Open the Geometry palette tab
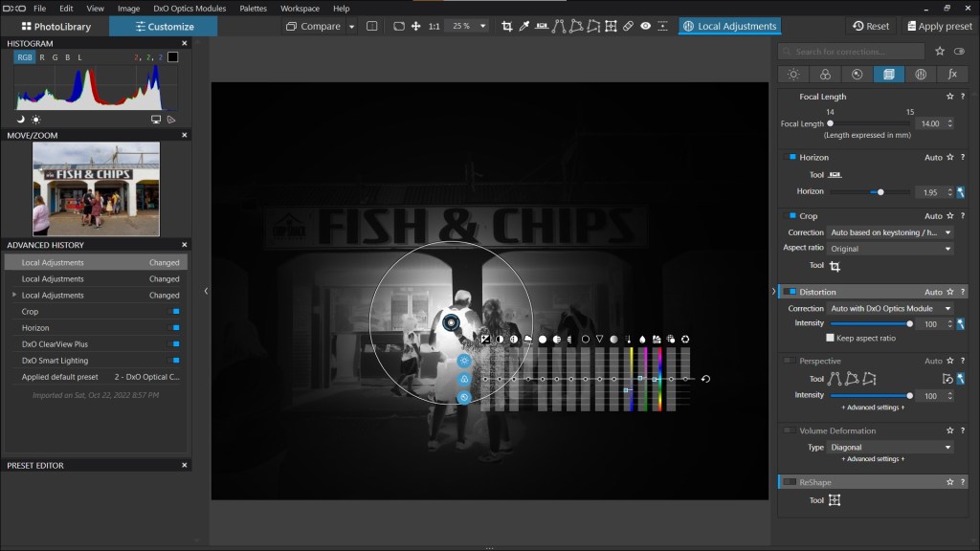Viewport: 980px width, 551px height. 888,74
